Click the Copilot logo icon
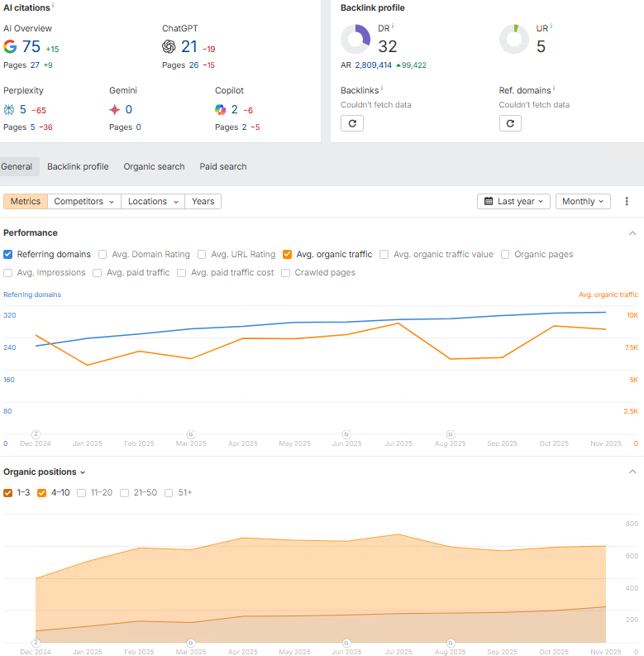The image size is (644, 656). coord(221,110)
